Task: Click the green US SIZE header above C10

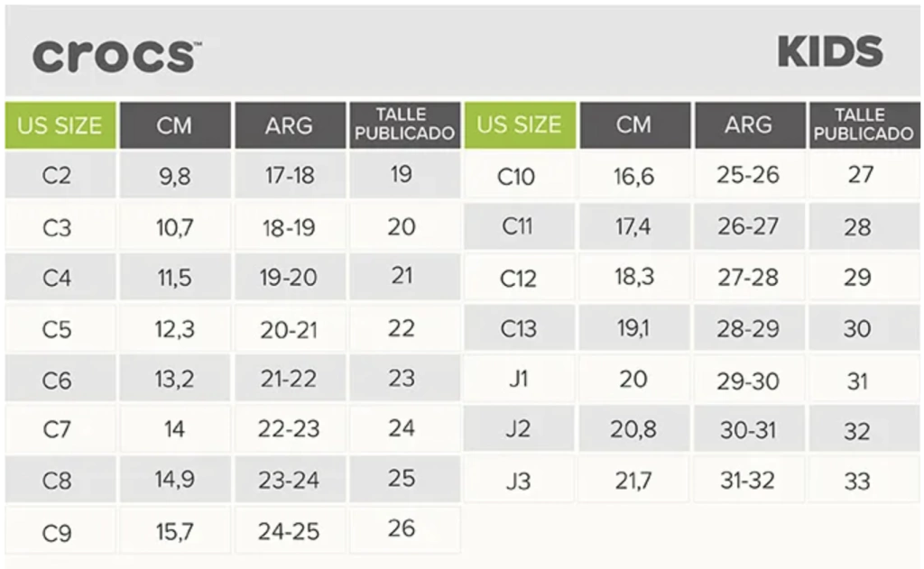Action: pyautogui.click(x=519, y=125)
